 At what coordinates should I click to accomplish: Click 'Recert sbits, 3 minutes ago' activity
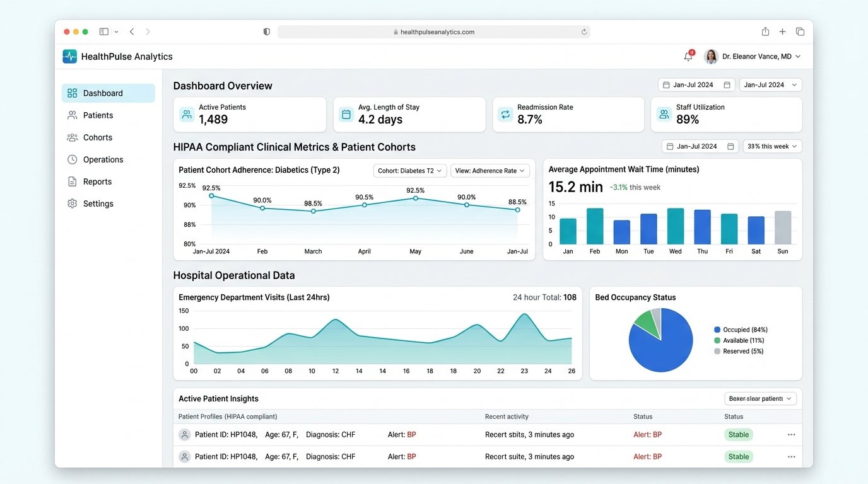pos(529,435)
